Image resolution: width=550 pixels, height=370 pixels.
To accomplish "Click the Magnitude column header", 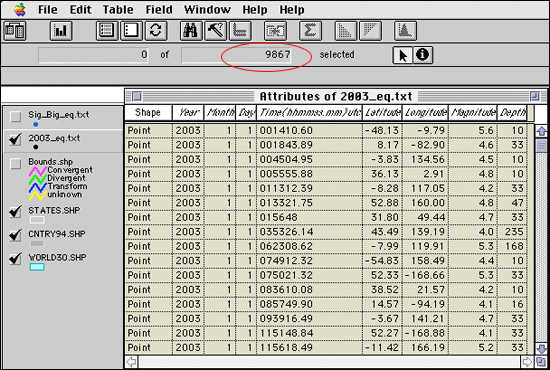I will tap(473, 113).
